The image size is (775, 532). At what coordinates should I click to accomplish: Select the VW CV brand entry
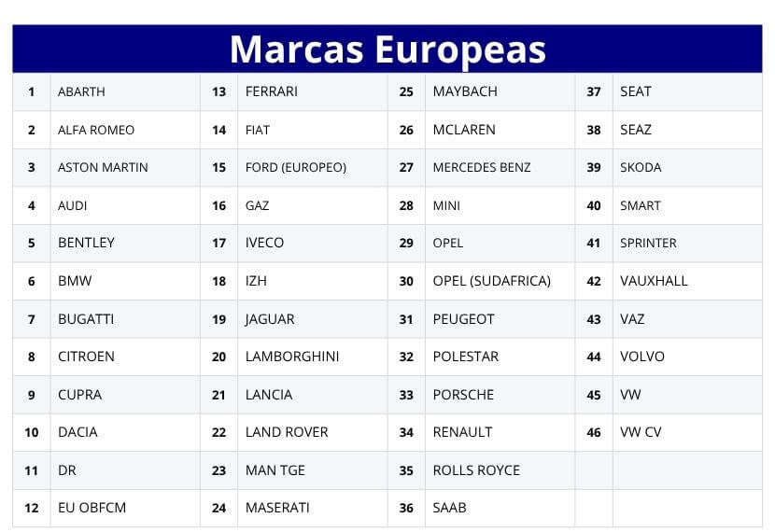687,432
